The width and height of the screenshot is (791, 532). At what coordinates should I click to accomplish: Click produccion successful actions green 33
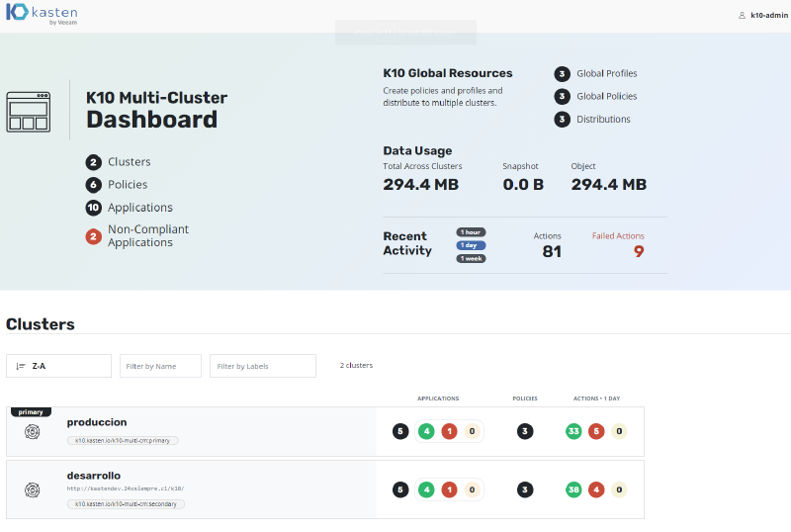pyautogui.click(x=573, y=431)
